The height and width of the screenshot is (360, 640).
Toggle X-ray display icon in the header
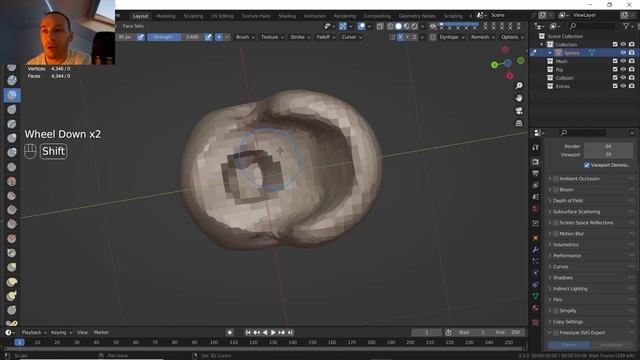pyautogui.click(x=380, y=26)
